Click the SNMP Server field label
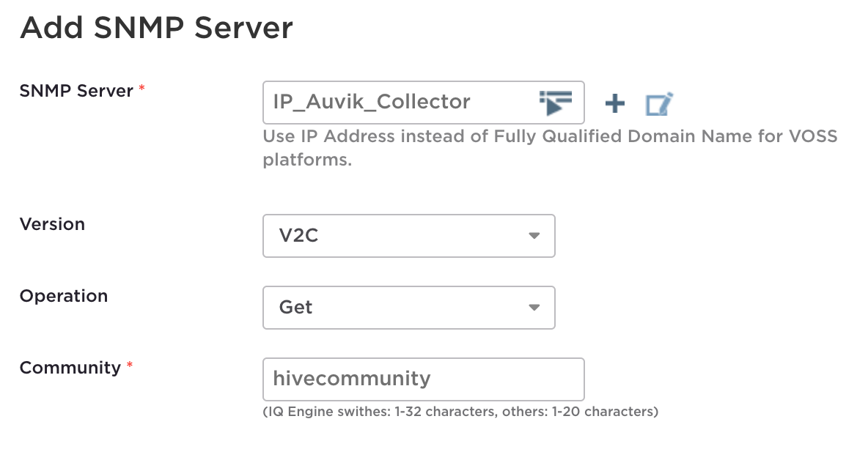 pos(76,91)
